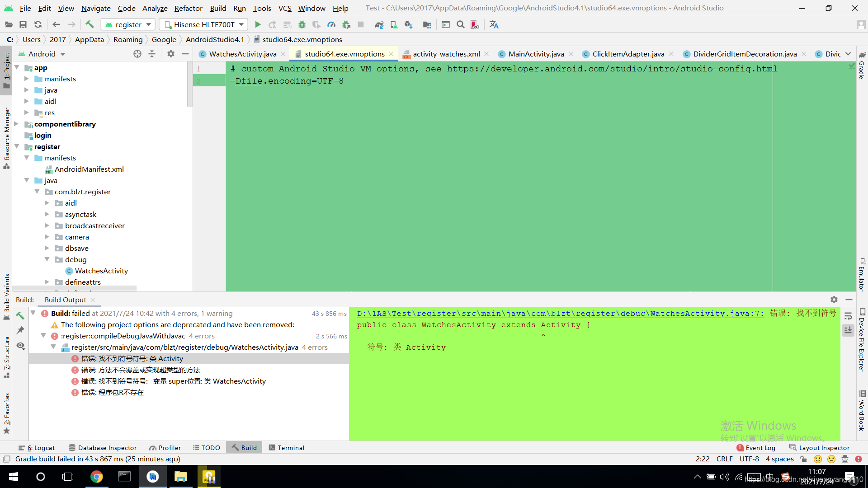Open the Logcat tool window
The width and height of the screenshot is (868, 488).
pos(37,448)
